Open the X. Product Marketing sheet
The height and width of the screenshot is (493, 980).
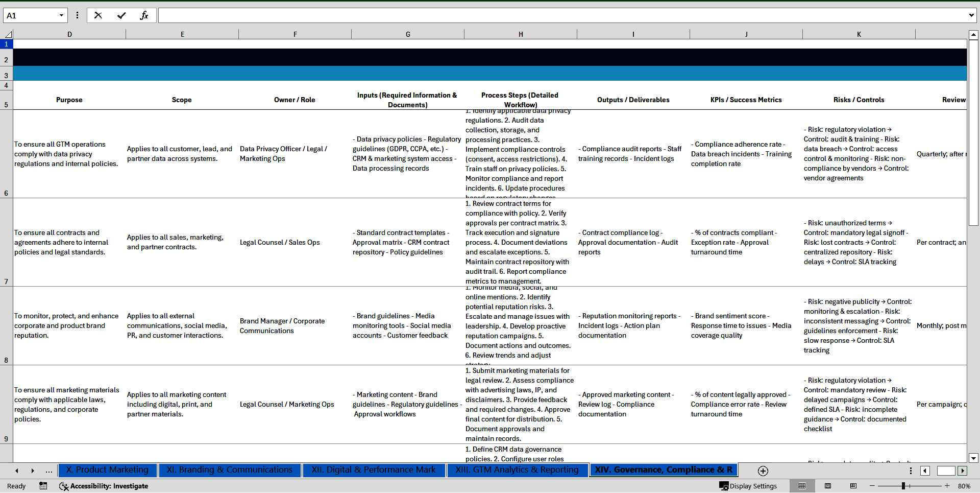click(107, 470)
